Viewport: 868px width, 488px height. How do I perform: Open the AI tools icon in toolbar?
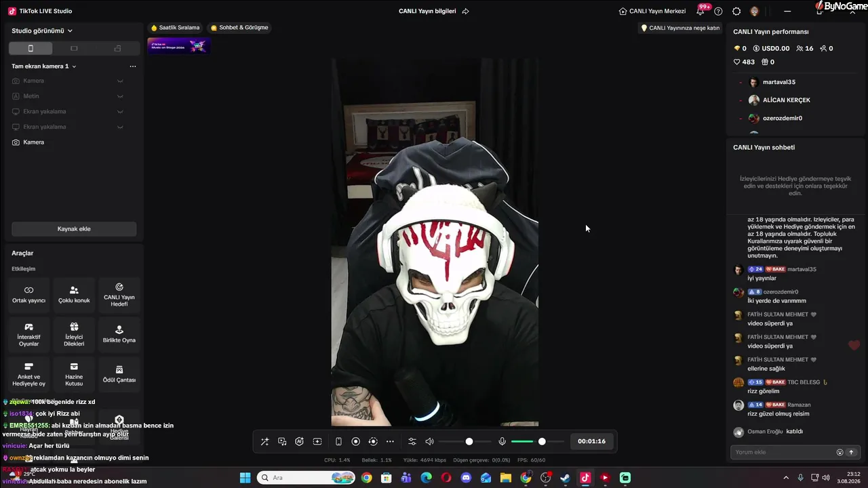click(x=299, y=441)
